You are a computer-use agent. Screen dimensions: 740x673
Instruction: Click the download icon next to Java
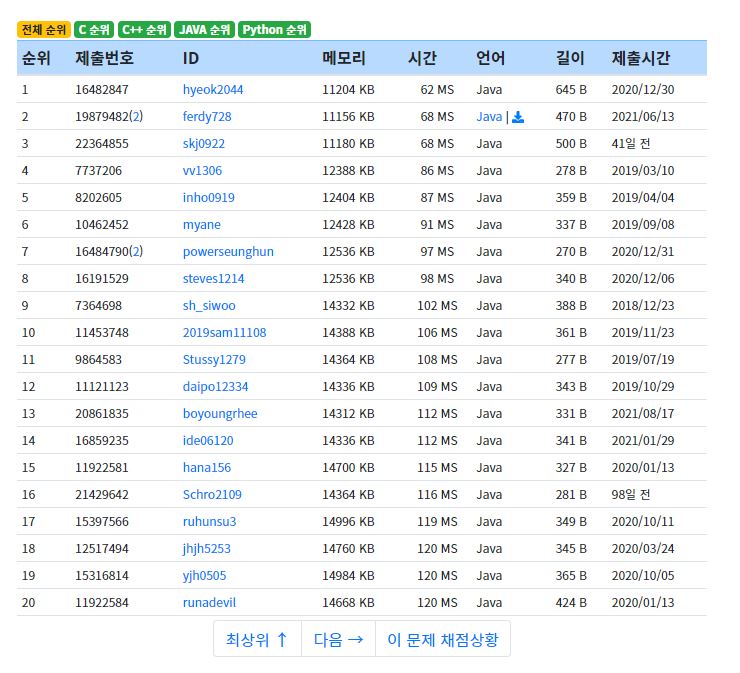tap(518, 117)
